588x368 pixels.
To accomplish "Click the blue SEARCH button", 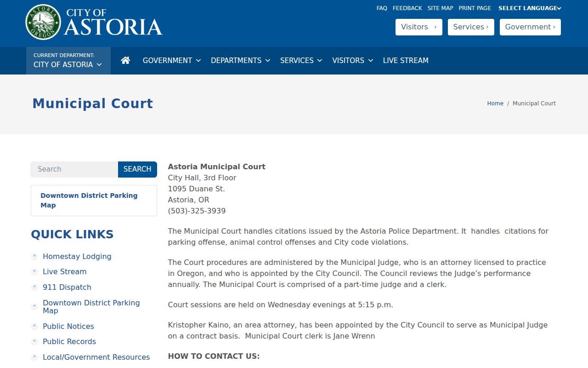I will click(x=137, y=169).
